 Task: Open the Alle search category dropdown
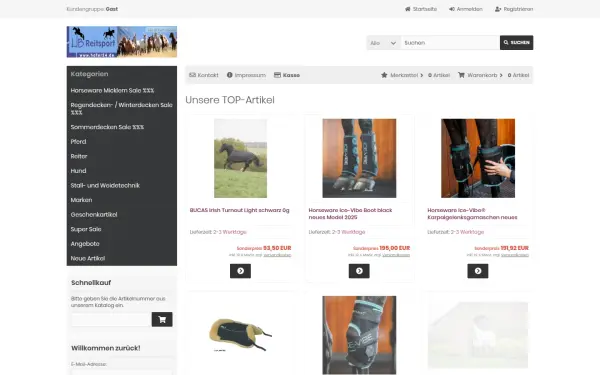click(x=383, y=43)
